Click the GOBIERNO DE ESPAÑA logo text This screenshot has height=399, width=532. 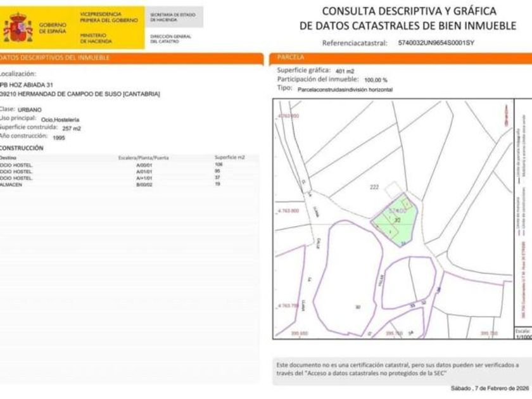coord(53,28)
